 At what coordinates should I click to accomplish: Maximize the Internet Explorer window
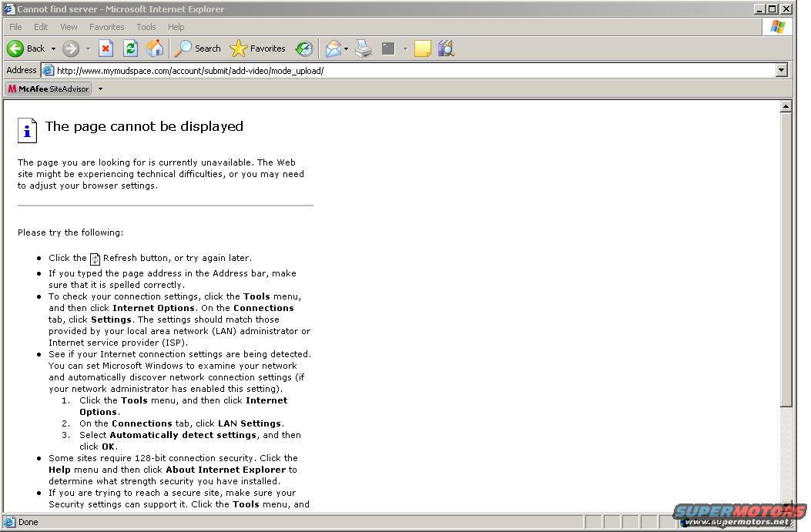[x=772, y=8]
